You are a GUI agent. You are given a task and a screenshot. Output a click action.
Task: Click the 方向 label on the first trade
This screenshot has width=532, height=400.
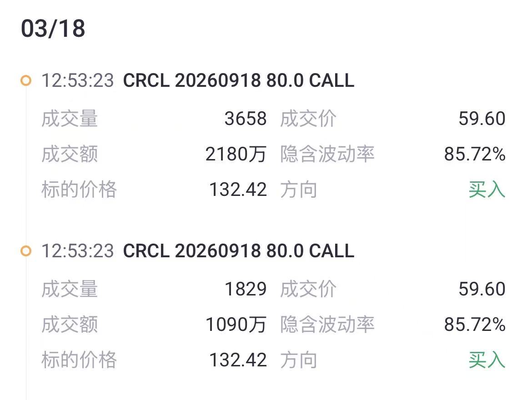(298, 189)
